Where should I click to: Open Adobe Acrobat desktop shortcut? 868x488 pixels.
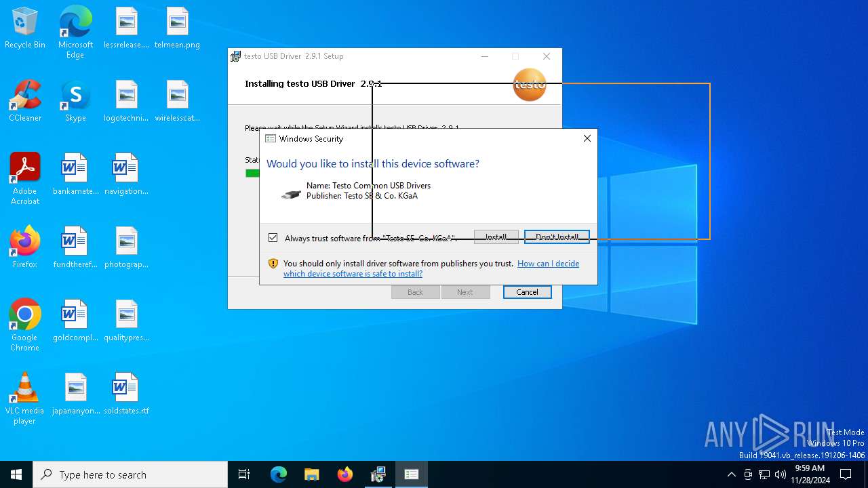(25, 179)
